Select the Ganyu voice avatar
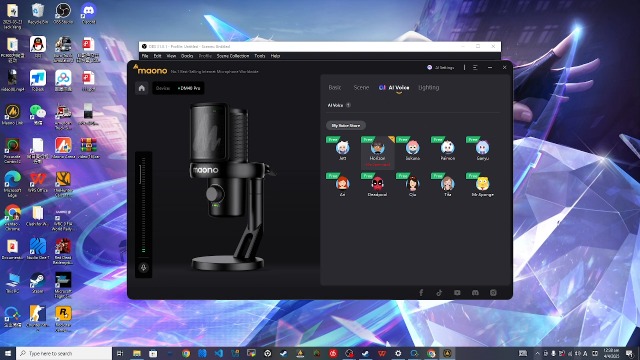The width and height of the screenshot is (640, 360). point(482,148)
